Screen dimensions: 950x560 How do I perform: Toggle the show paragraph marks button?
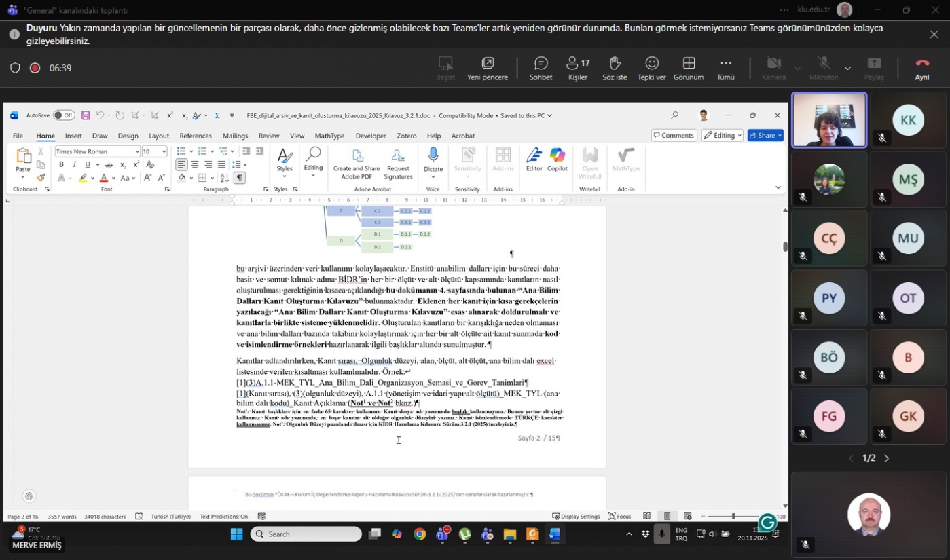tap(240, 178)
